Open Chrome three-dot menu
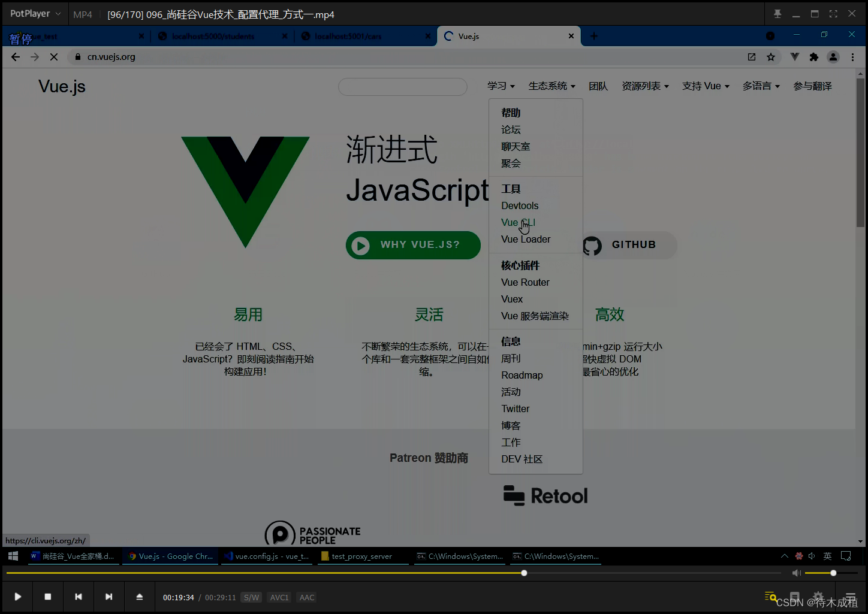The height and width of the screenshot is (614, 868). tap(852, 57)
